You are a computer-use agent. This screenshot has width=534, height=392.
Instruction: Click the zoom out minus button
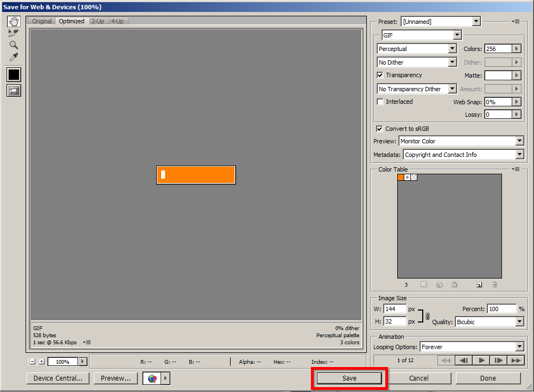pyautogui.click(x=33, y=362)
